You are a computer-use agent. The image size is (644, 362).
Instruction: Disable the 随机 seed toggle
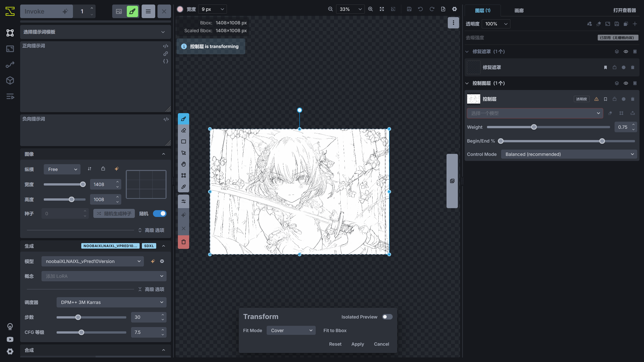[x=159, y=213]
